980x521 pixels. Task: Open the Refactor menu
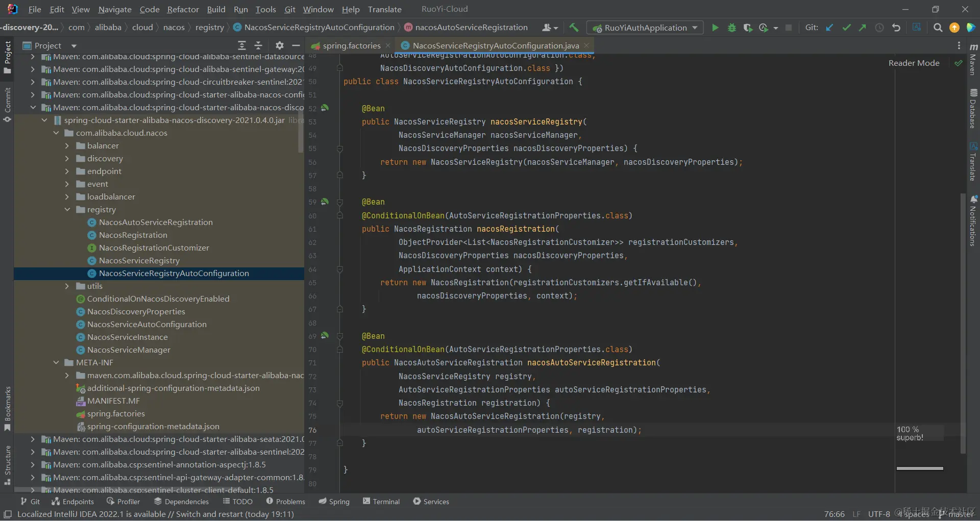coord(183,9)
